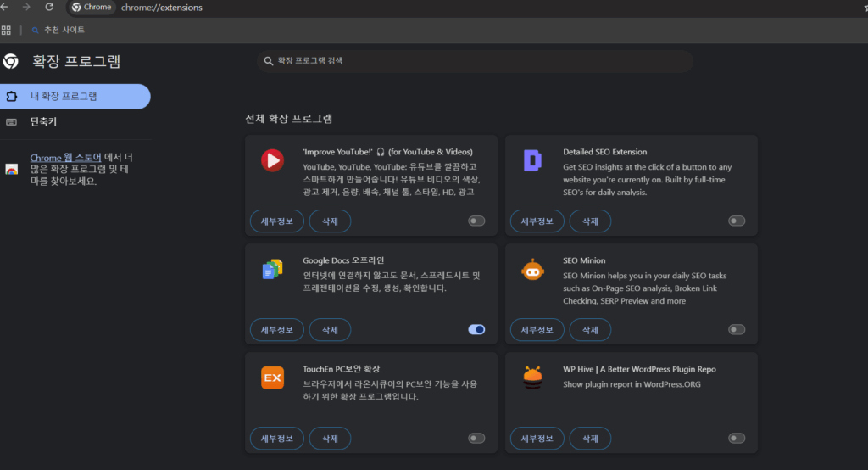
Task: Focus the 확장 프로그램 검색 field
Action: point(475,61)
